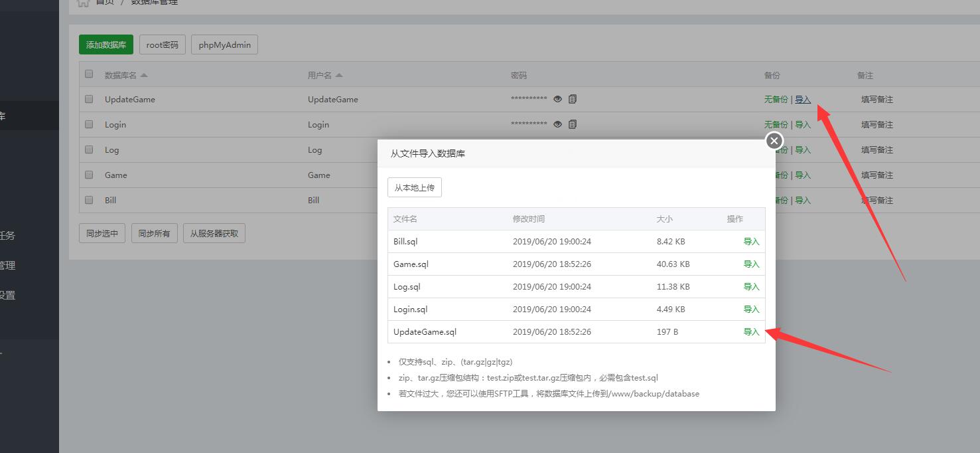Screen dimensions: 980x453
Task: Check the UpdateGame database checkbox
Action: 89,99
